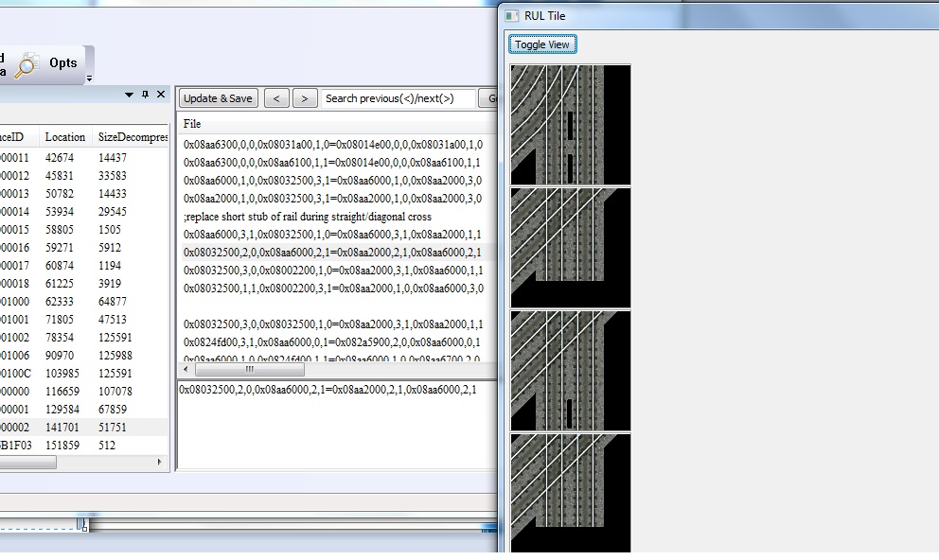The height and width of the screenshot is (560, 939).
Task: Close the docked file list panel
Action: [x=161, y=95]
